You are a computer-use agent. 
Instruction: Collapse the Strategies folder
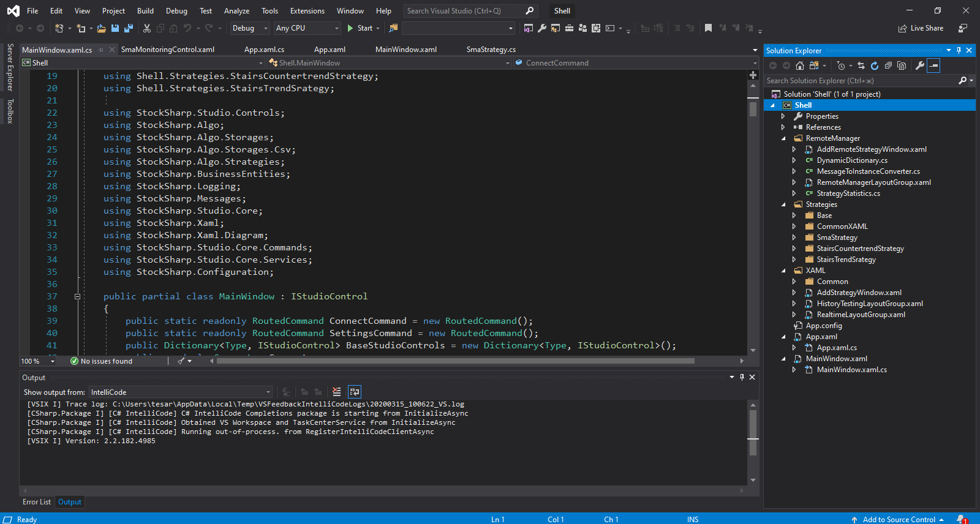(783, 204)
